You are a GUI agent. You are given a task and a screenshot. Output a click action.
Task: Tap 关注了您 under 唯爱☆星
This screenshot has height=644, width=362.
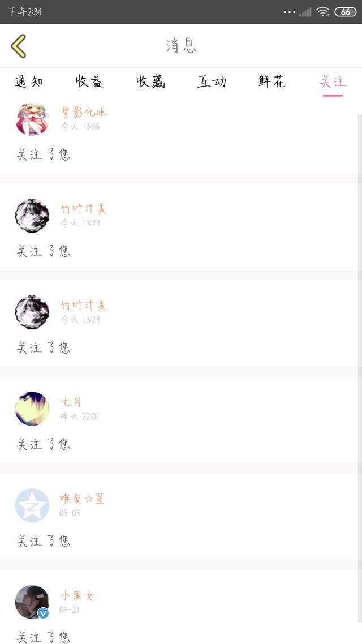44,541
